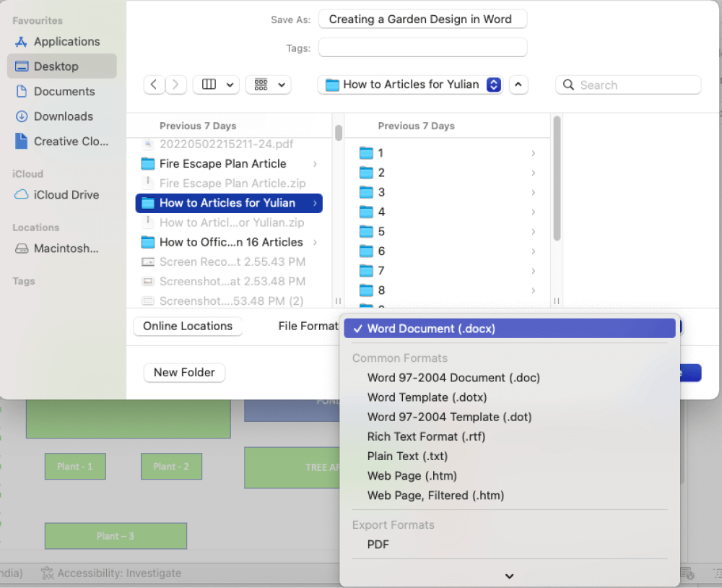Screen dimensions: 722x588
Task: Click the Accessibility: Investigate status bar icon
Action: tap(48, 574)
